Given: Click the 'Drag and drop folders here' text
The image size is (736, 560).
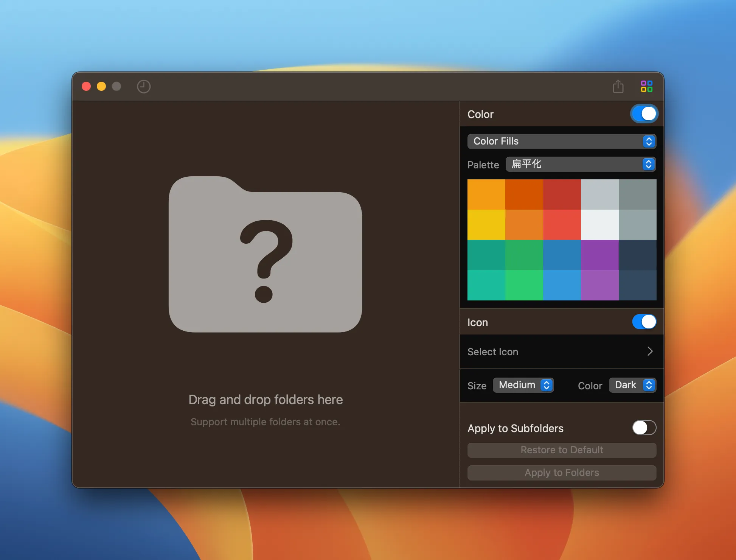Looking at the screenshot, I should (266, 400).
